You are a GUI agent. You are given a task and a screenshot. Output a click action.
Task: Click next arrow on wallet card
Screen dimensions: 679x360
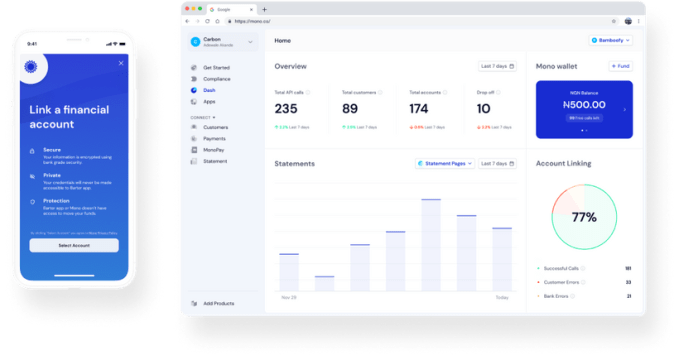pos(624,110)
